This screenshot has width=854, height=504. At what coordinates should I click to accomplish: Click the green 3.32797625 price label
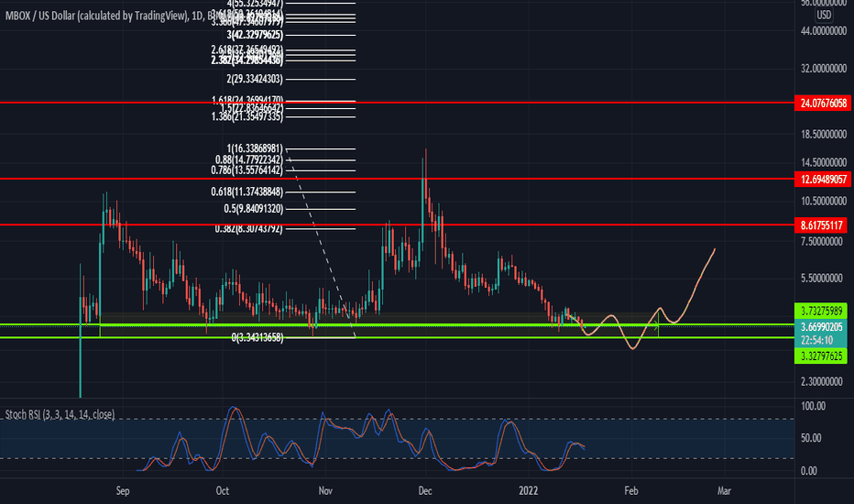pos(821,356)
